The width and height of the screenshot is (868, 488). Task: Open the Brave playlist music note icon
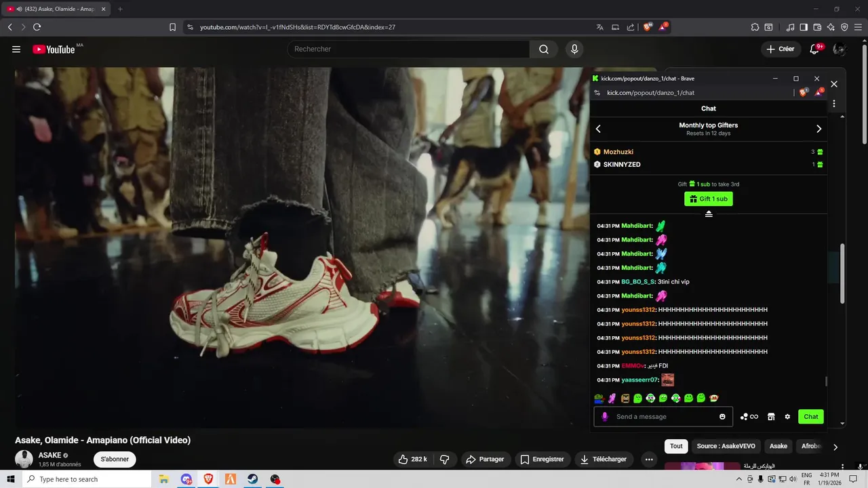coord(790,27)
